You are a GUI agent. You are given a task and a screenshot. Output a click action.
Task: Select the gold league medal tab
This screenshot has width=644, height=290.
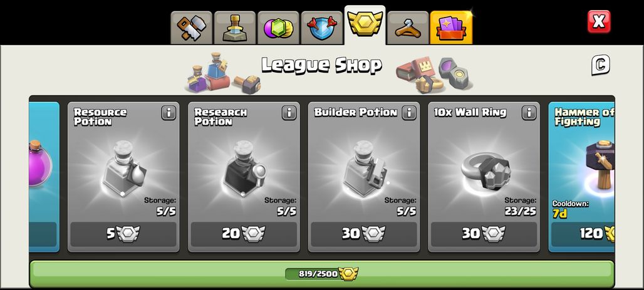pos(365,24)
